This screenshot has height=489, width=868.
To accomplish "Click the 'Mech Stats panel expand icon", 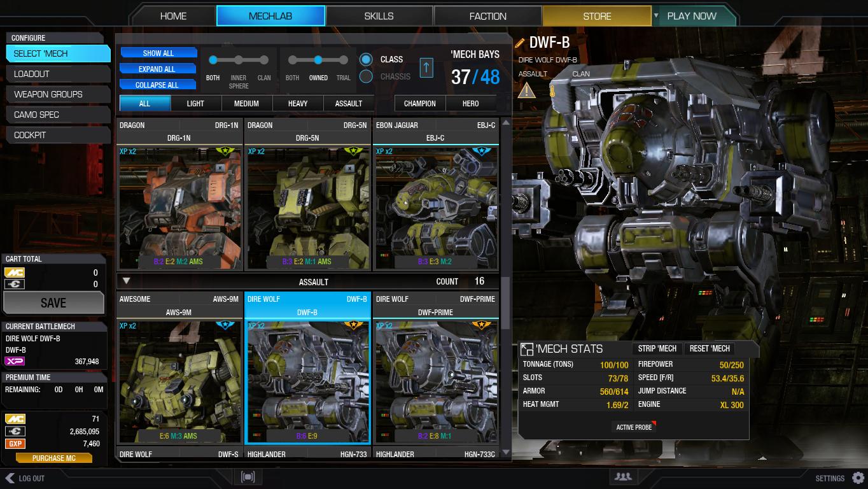I will [x=526, y=349].
